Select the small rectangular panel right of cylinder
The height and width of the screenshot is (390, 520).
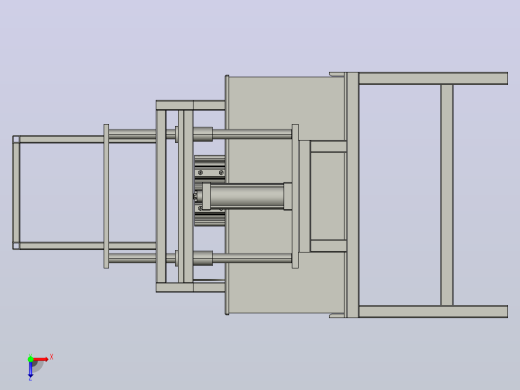pyautogui.click(x=328, y=196)
